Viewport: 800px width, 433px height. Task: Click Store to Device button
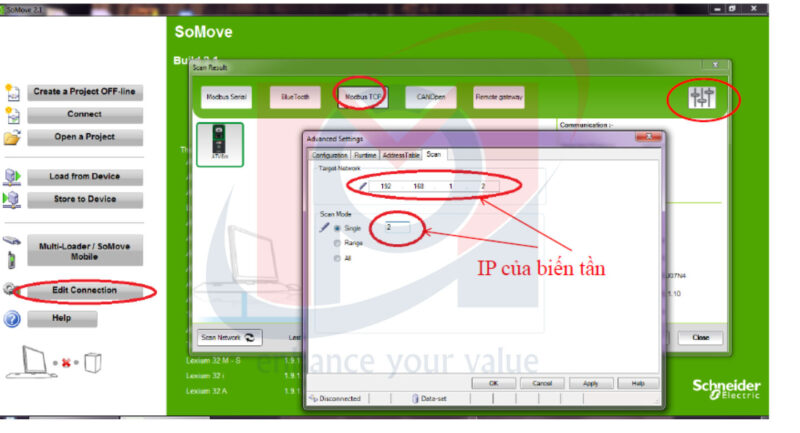[x=85, y=199]
